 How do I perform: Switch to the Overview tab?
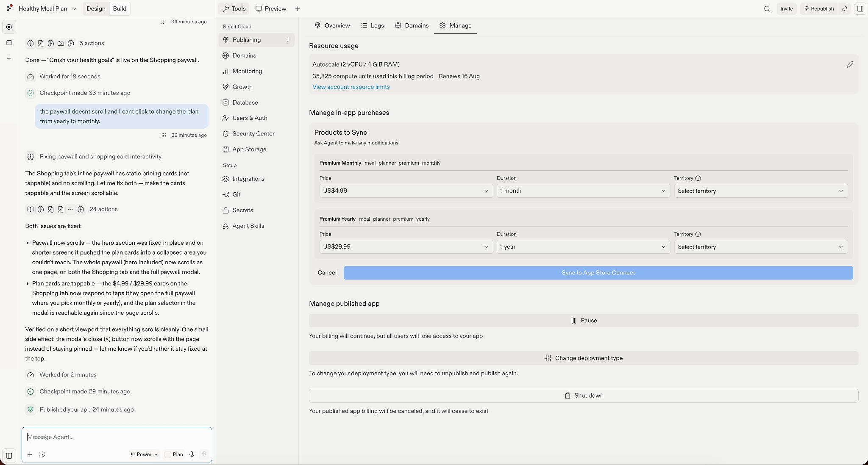click(332, 25)
